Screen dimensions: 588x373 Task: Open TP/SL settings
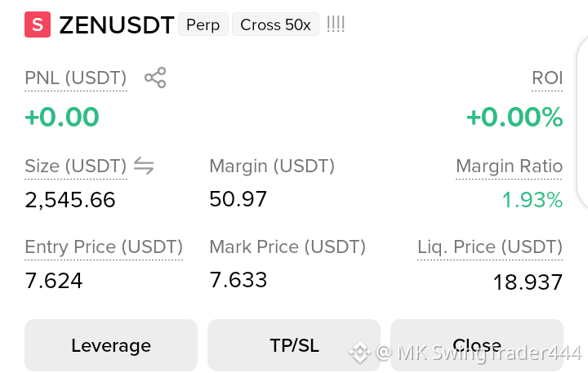tap(294, 345)
